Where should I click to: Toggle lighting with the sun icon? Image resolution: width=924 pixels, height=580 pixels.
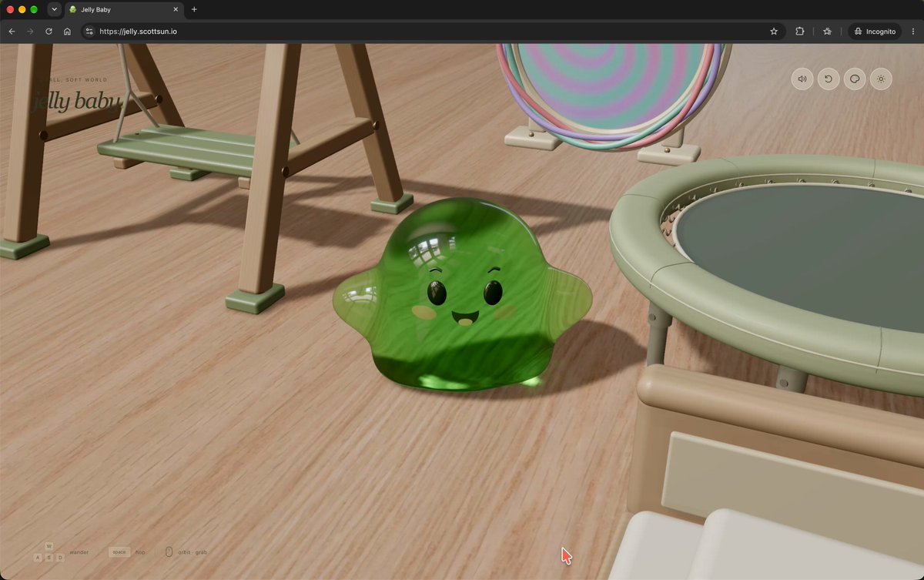click(881, 79)
